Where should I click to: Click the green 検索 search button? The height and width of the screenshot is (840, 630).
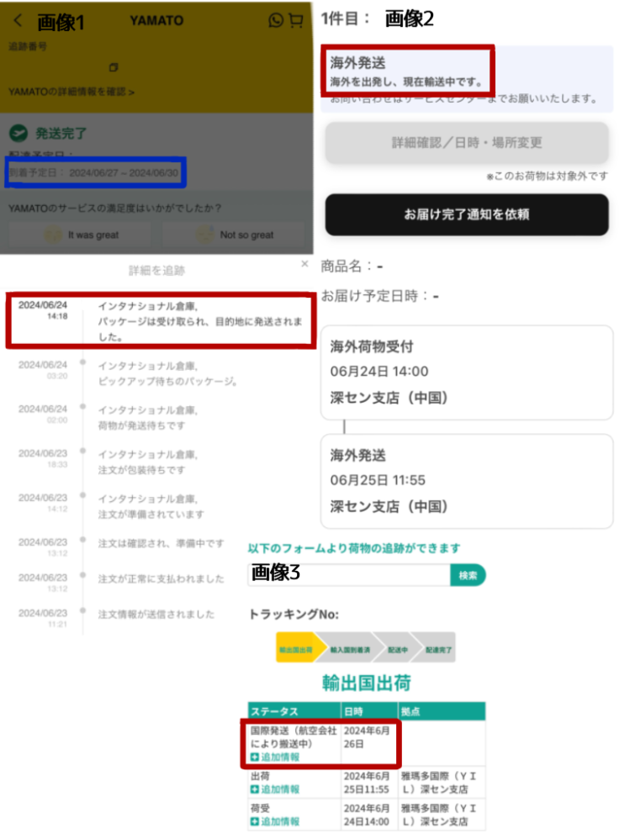click(x=468, y=575)
